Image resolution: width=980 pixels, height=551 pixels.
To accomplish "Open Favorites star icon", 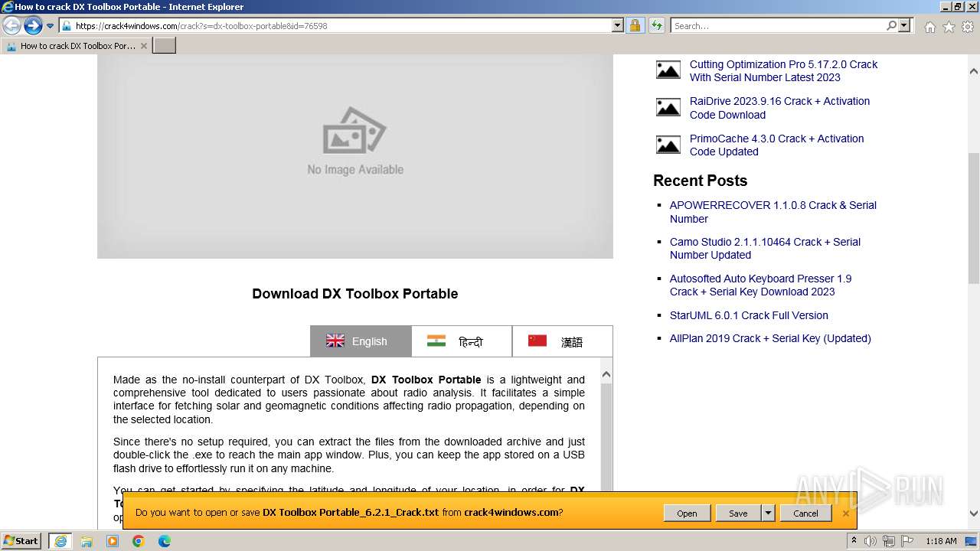I will click(x=949, y=27).
